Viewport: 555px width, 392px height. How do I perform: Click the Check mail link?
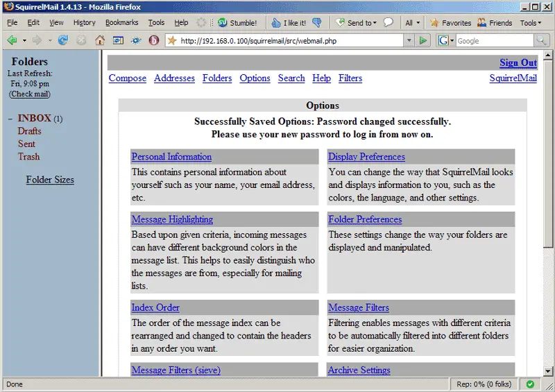pyautogui.click(x=30, y=94)
